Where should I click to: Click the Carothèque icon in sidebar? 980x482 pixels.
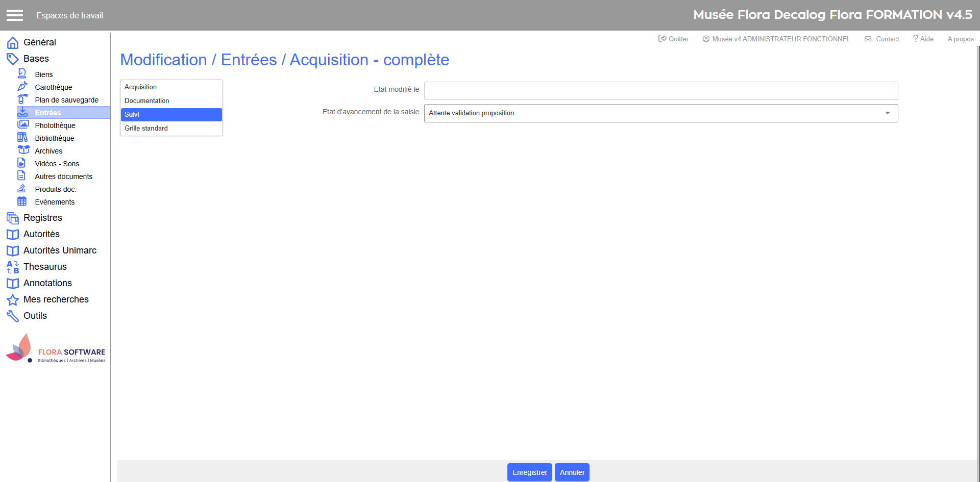click(x=22, y=87)
